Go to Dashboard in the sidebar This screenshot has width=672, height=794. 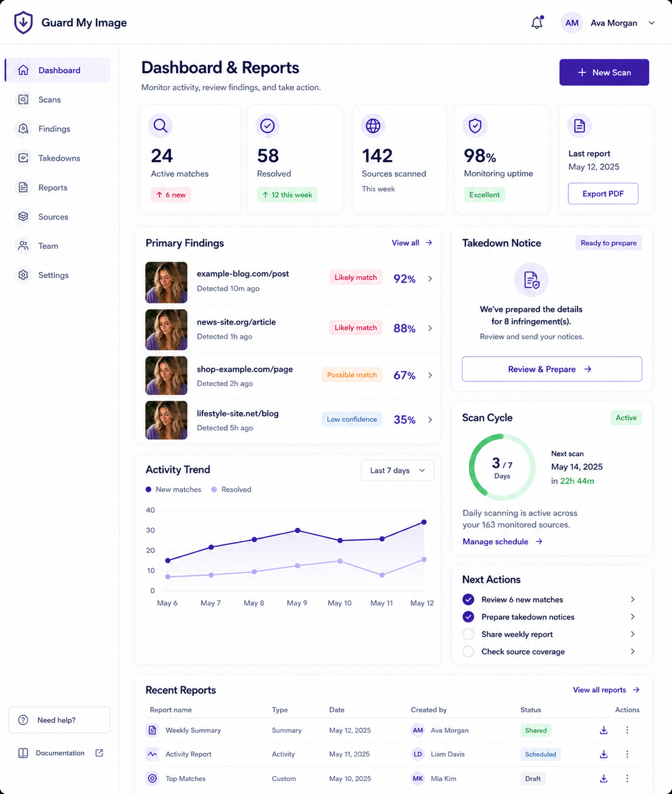[57, 70]
